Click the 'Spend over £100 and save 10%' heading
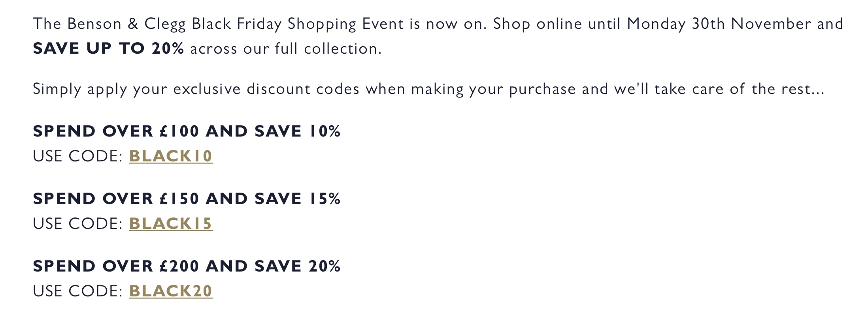The width and height of the screenshot is (868, 311). point(187,131)
